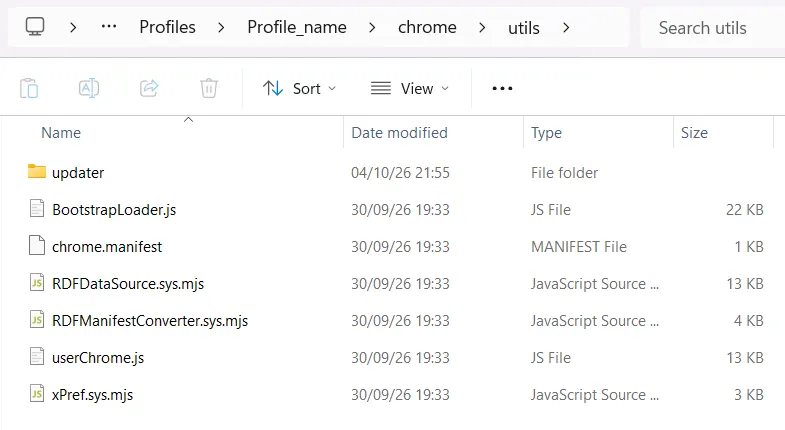Click the RDFManifestConverter.sys.mjs file icon
785x430 pixels.
(x=37, y=319)
